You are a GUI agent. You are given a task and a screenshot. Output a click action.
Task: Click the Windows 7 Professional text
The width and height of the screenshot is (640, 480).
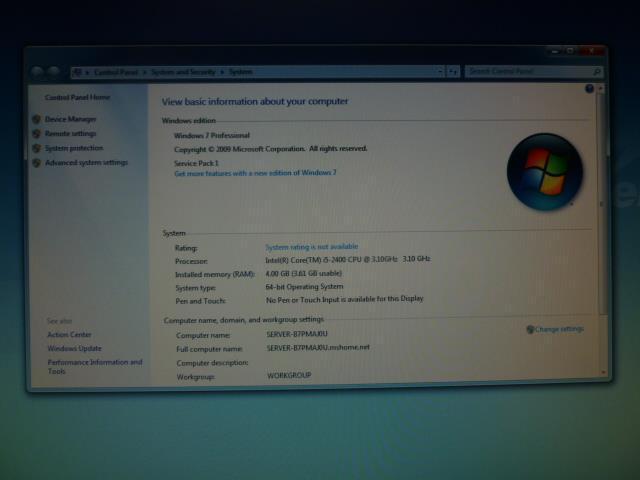(212, 136)
